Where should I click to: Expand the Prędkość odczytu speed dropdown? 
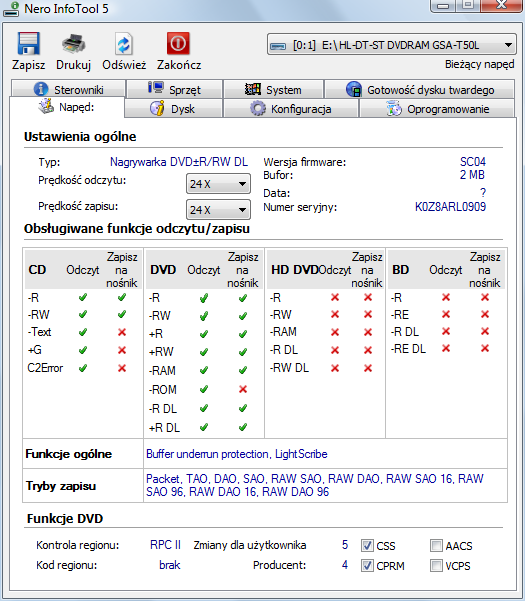pos(218,184)
